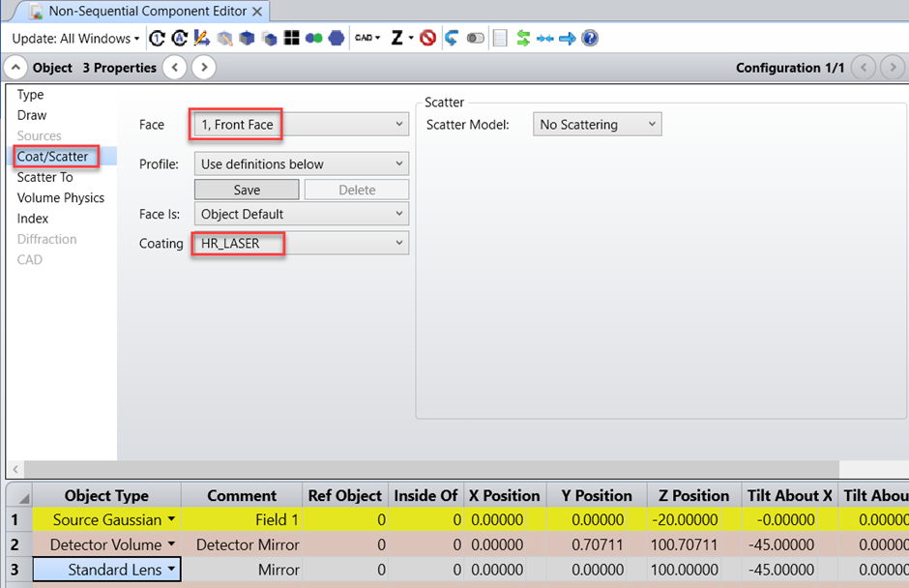This screenshot has height=588, width=909.
Task: Open the Scatter Model dropdown
Action: 597,124
